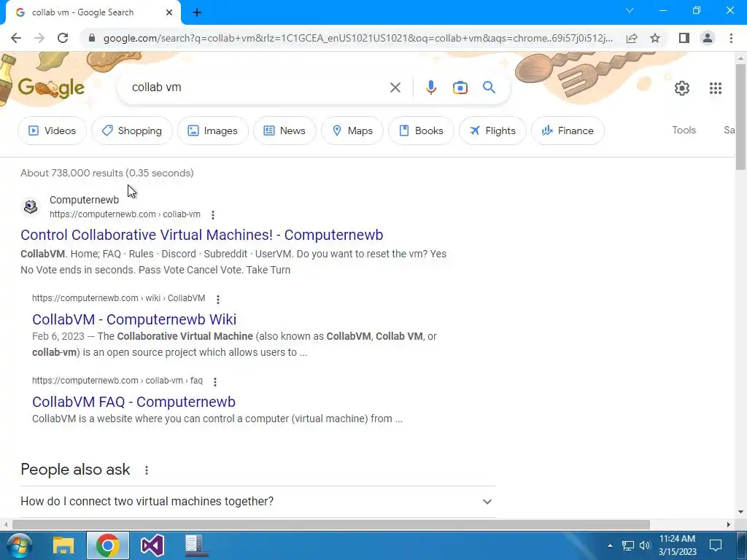Click inside the collab vm search field
747x560 pixels.
(258, 87)
